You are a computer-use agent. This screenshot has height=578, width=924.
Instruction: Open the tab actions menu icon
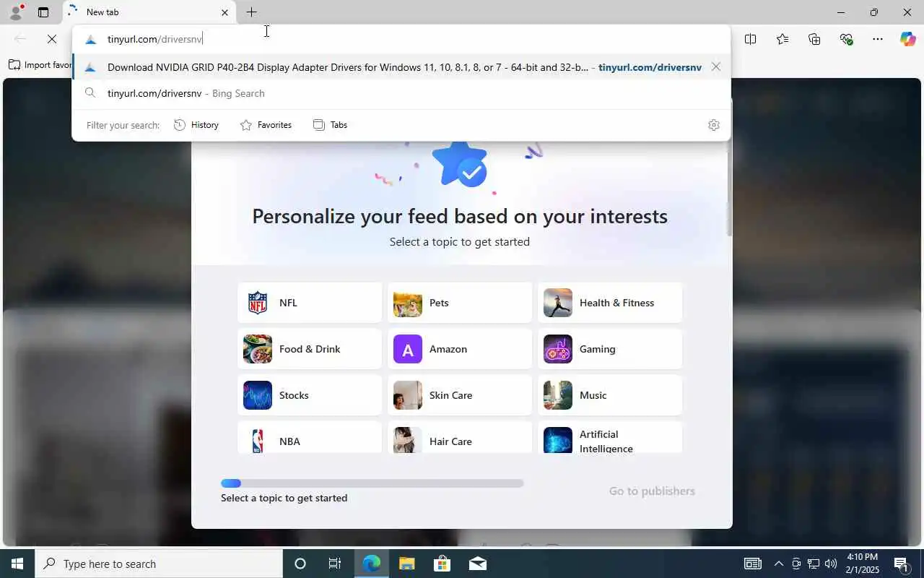(x=43, y=12)
